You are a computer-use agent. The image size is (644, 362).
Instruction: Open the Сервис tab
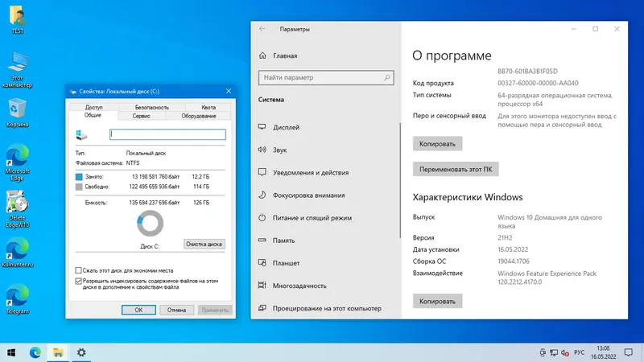point(142,116)
